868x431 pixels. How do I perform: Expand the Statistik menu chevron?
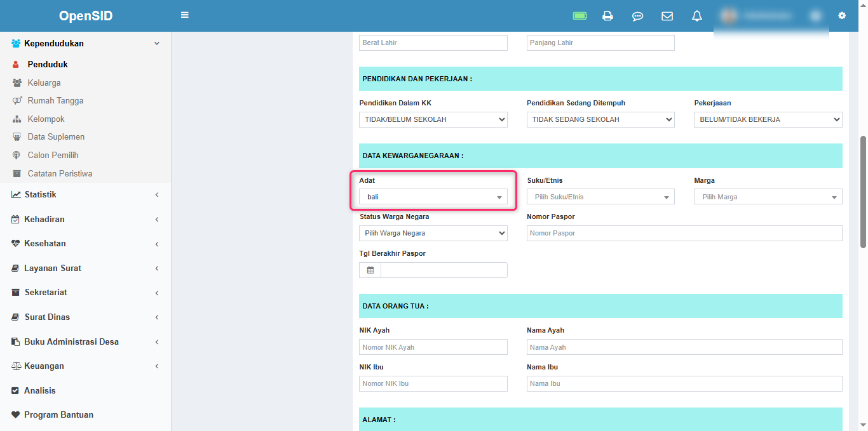[x=157, y=195]
